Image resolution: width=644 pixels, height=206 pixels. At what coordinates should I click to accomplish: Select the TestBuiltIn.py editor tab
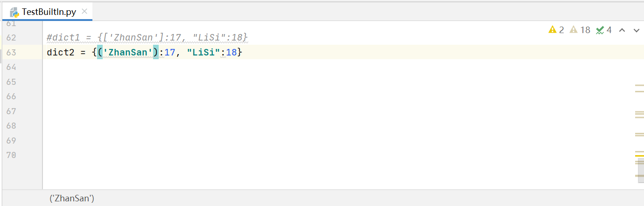point(49,12)
